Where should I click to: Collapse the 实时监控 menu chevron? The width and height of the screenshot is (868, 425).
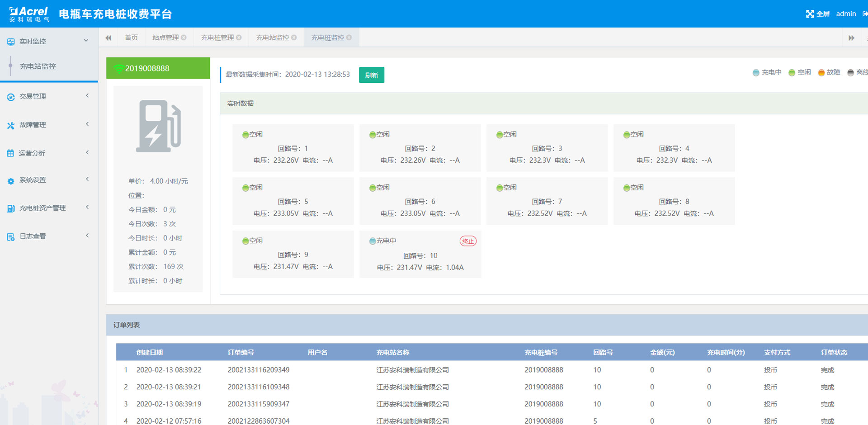pyautogui.click(x=86, y=41)
